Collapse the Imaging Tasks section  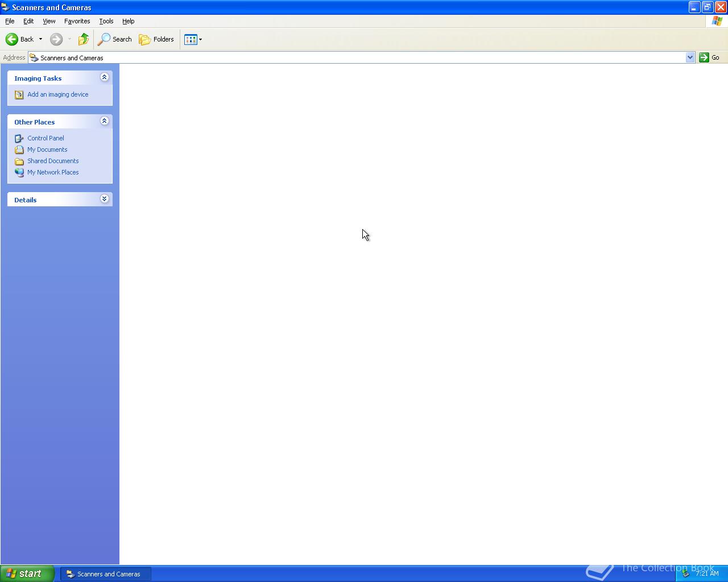104,77
